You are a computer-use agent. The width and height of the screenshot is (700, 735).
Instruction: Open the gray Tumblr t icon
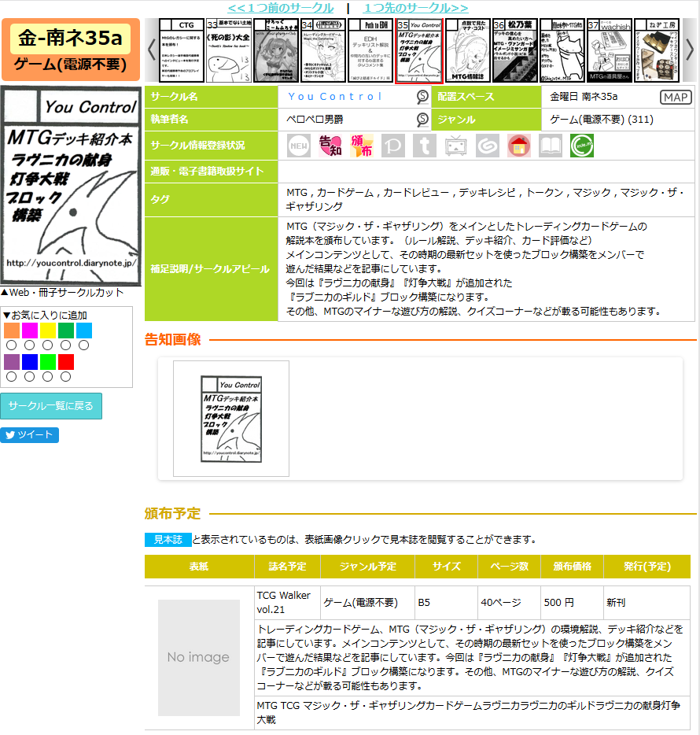425,146
